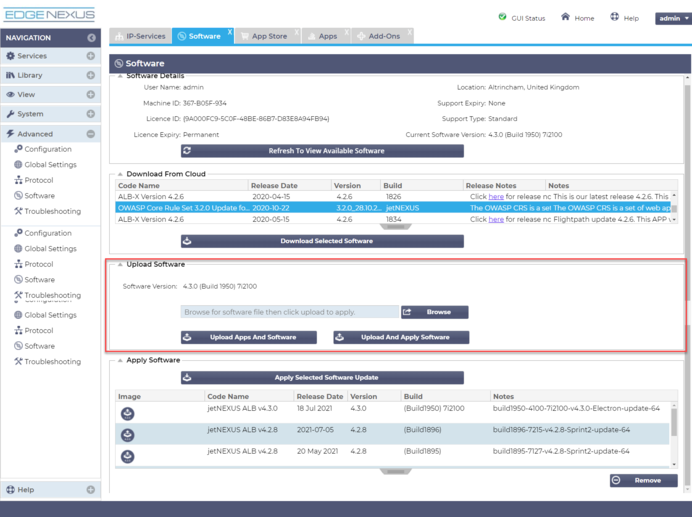Expand the View section plus icon

click(91, 94)
